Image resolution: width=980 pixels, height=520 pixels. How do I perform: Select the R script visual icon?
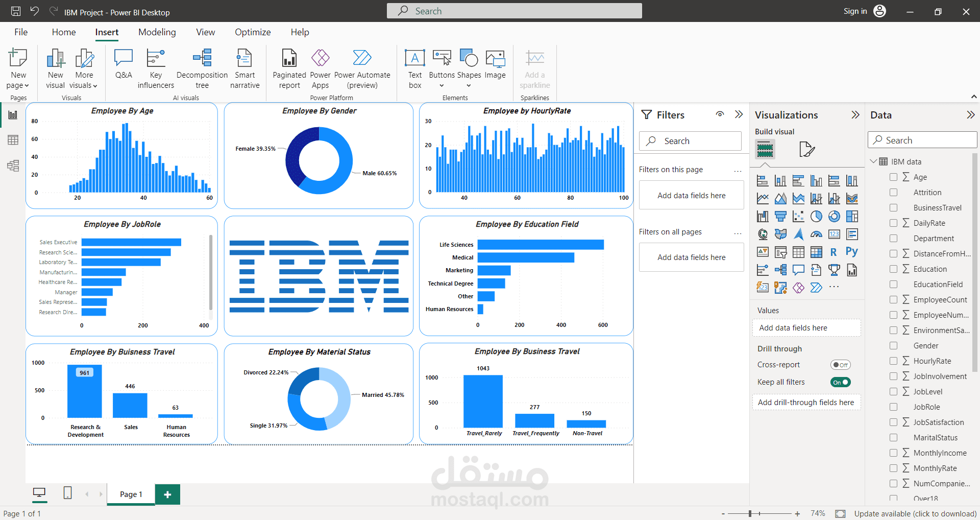coord(834,252)
